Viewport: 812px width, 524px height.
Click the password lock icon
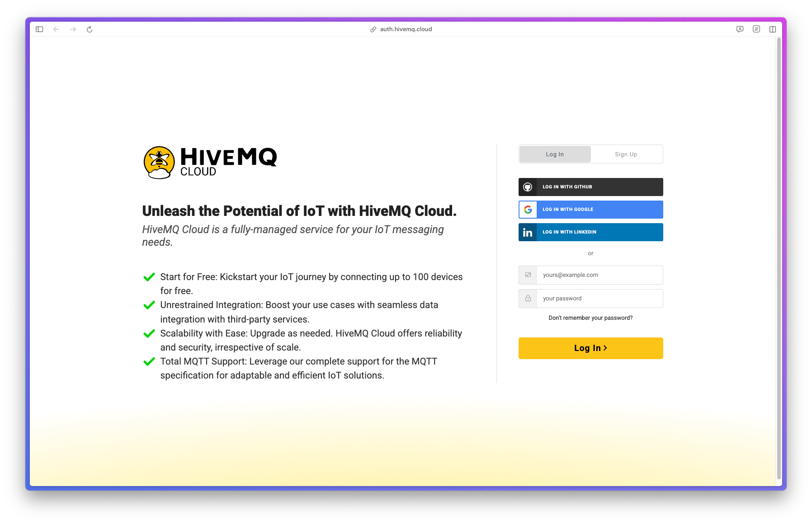528,299
